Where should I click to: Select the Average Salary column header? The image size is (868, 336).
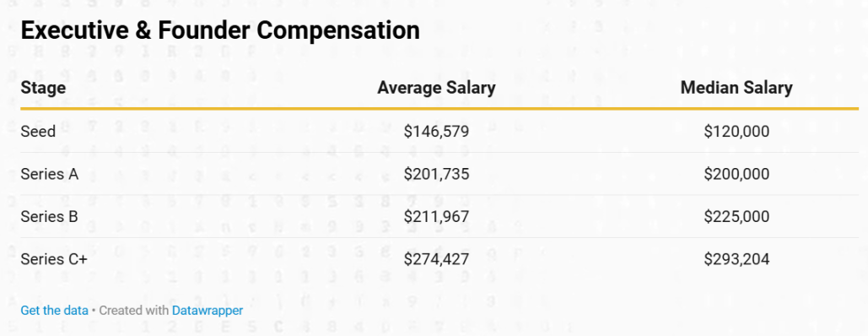pos(436,88)
